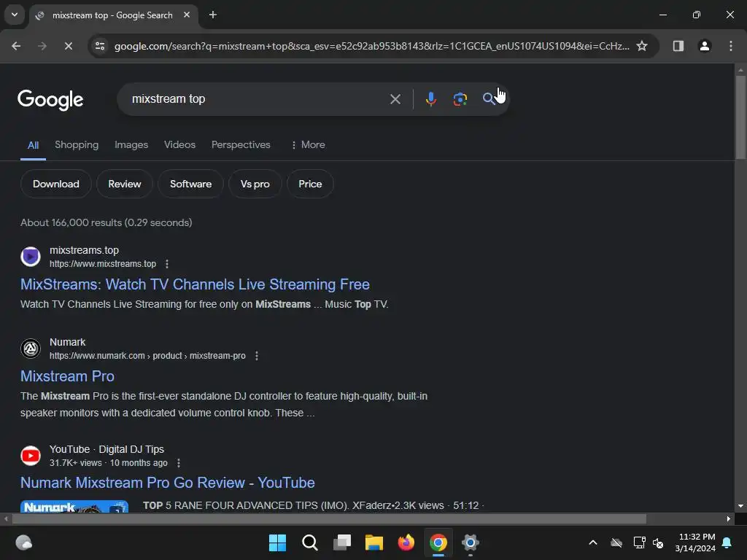Select the Price suggestion chip
Screen dimensions: 747x560
pyautogui.click(x=310, y=184)
